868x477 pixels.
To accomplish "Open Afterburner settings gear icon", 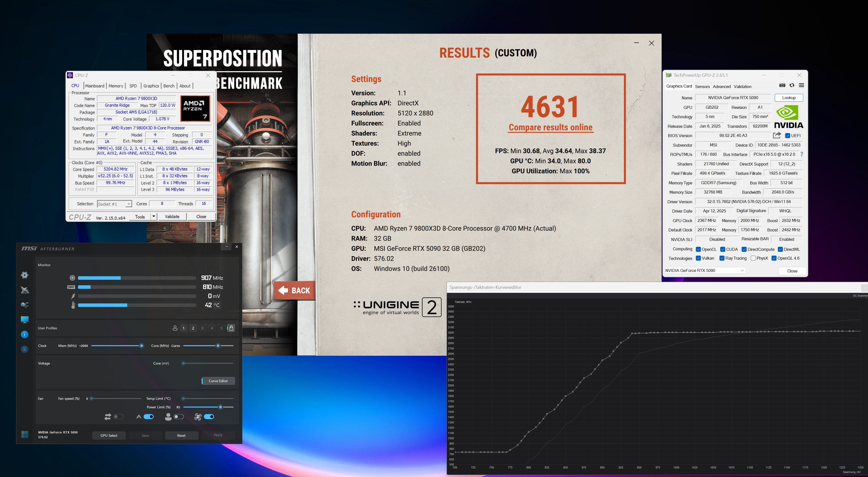I will tap(25, 275).
